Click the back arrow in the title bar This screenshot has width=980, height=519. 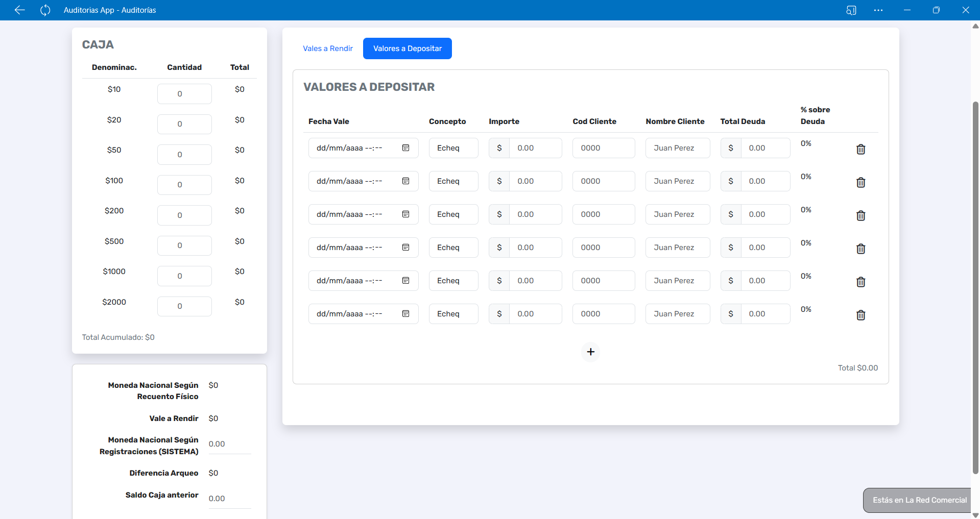(x=19, y=10)
